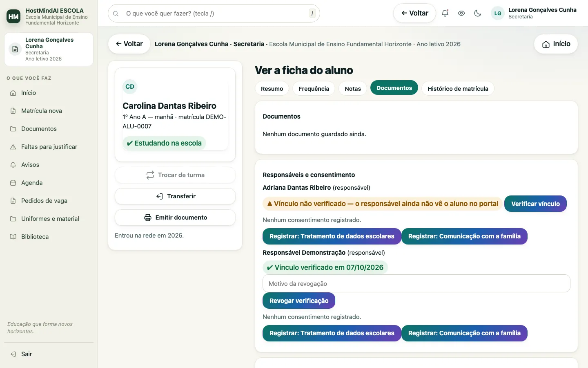
Task: Select the Documentos tab
Action: (394, 88)
